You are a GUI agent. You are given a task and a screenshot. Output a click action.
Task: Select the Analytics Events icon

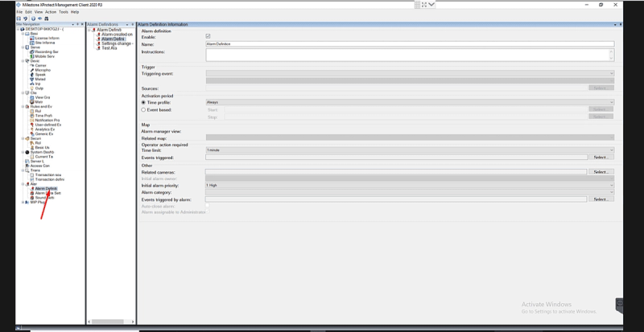point(32,129)
